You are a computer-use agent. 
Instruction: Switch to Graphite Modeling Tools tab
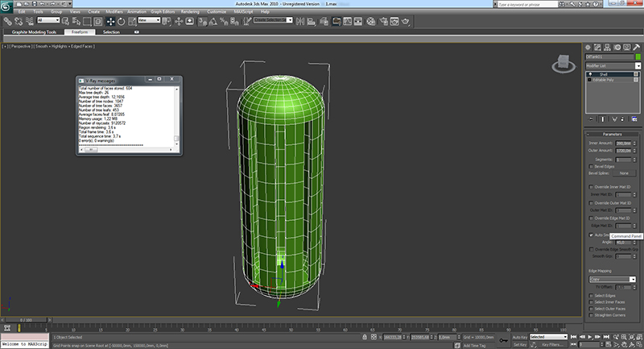tap(34, 31)
